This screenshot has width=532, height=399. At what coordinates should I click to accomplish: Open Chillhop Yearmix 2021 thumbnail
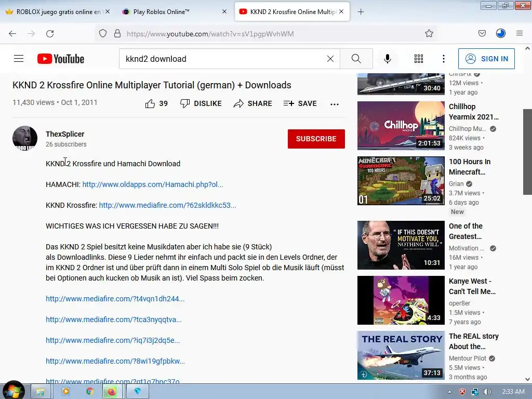click(x=401, y=126)
